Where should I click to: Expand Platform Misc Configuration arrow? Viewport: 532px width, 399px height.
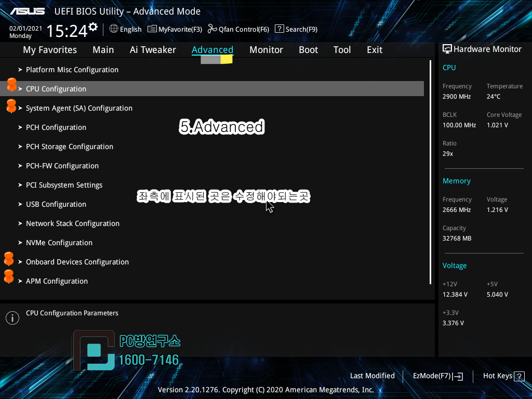(x=20, y=70)
